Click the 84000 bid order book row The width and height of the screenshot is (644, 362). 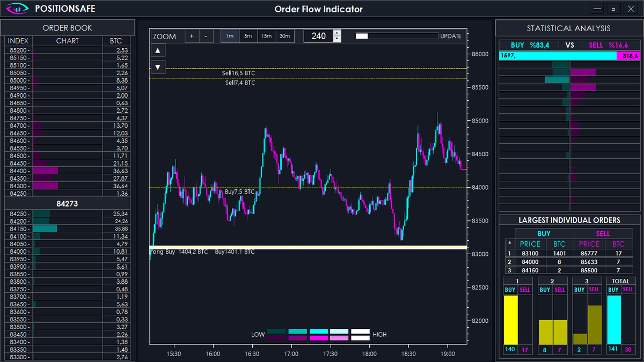point(67,251)
